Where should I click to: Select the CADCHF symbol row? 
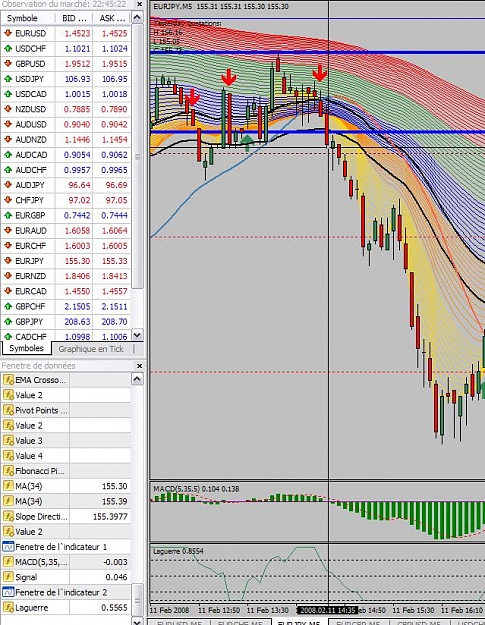(66, 336)
